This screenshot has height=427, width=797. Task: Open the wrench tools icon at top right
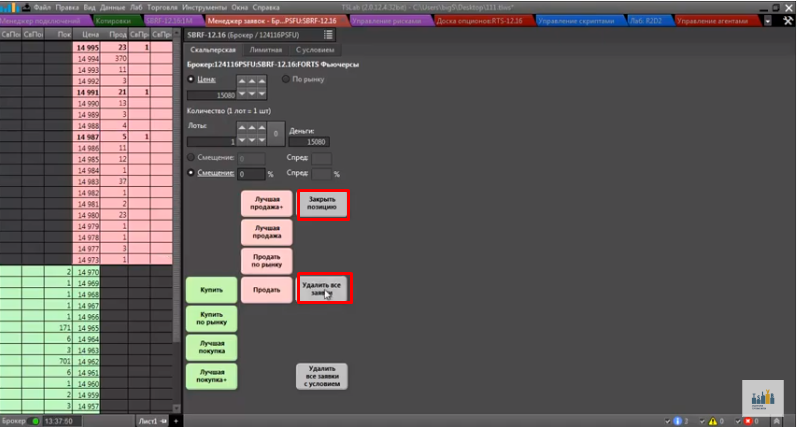coord(787,21)
